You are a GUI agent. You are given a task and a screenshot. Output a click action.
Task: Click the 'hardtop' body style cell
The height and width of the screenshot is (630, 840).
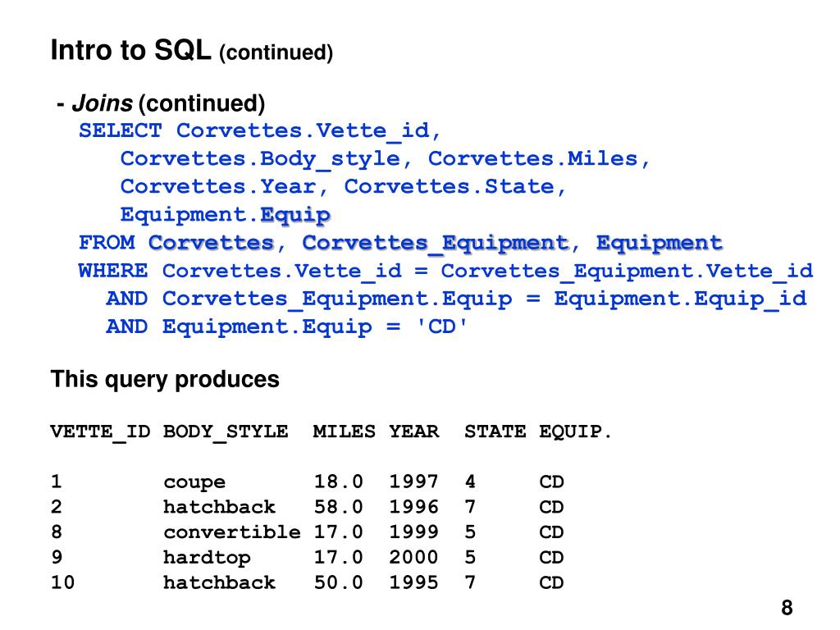[207, 558]
